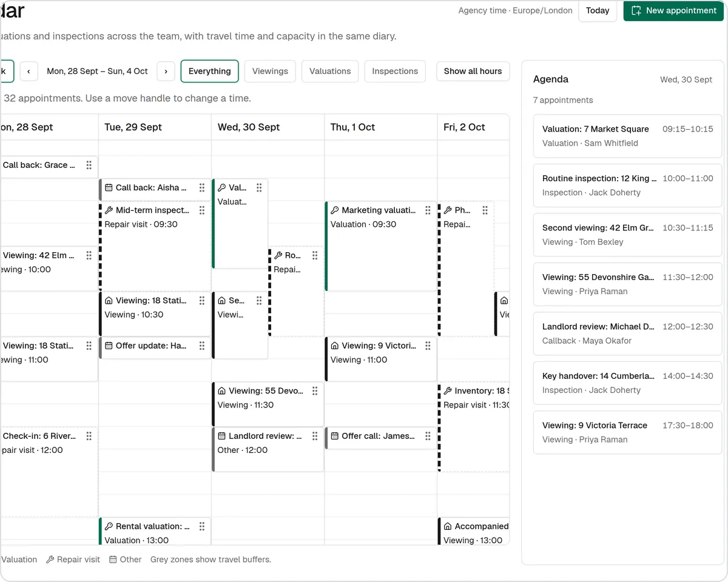This screenshot has height=582, width=728.
Task: Click Other legend entry
Action: pos(126,560)
